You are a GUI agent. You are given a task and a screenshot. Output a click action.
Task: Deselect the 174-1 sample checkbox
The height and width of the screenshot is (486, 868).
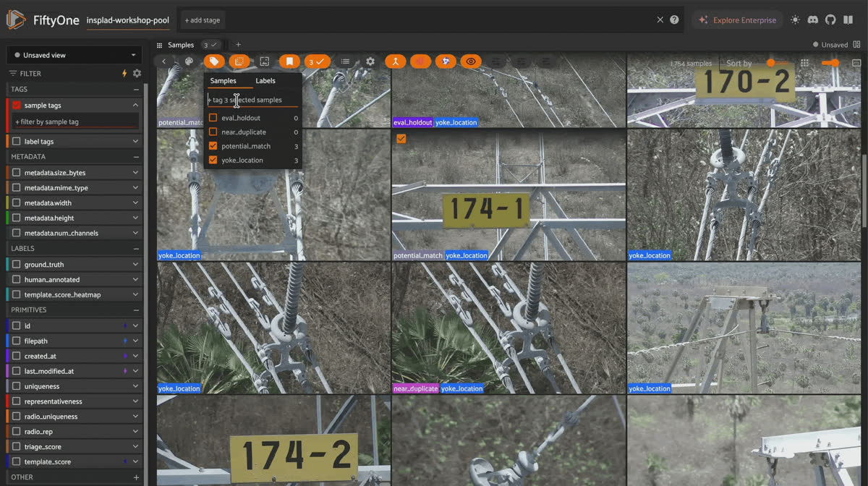(401, 139)
